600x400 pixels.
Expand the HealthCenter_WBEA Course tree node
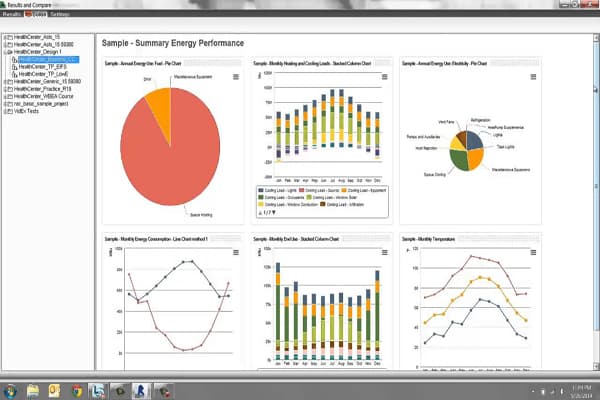(x=5, y=95)
